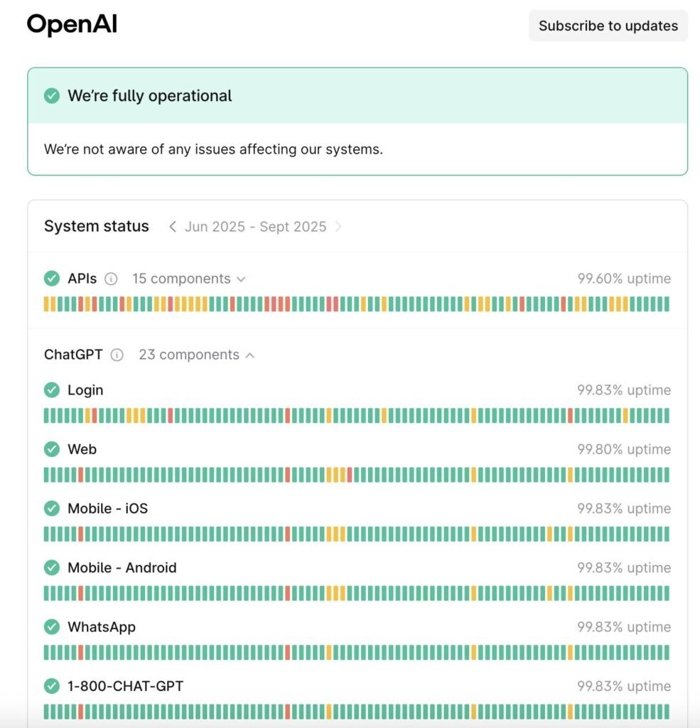Click the fully operational checkmark icon
The height and width of the screenshot is (728, 700).
(x=52, y=96)
